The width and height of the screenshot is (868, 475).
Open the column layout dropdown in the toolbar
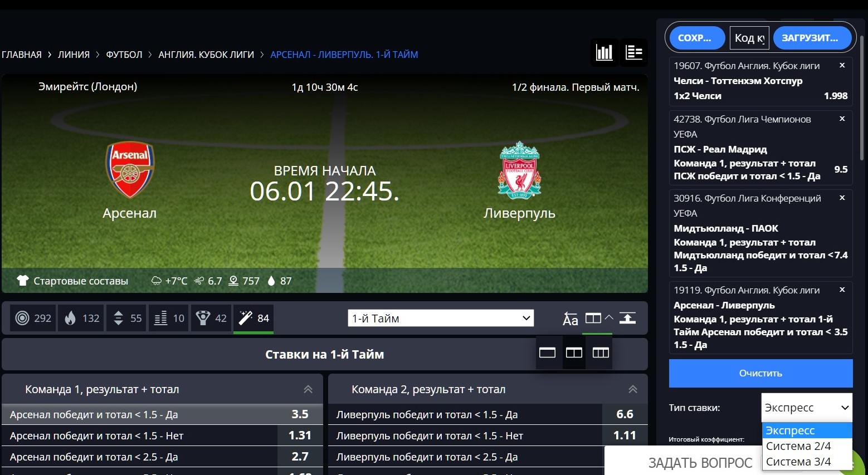coord(599,318)
